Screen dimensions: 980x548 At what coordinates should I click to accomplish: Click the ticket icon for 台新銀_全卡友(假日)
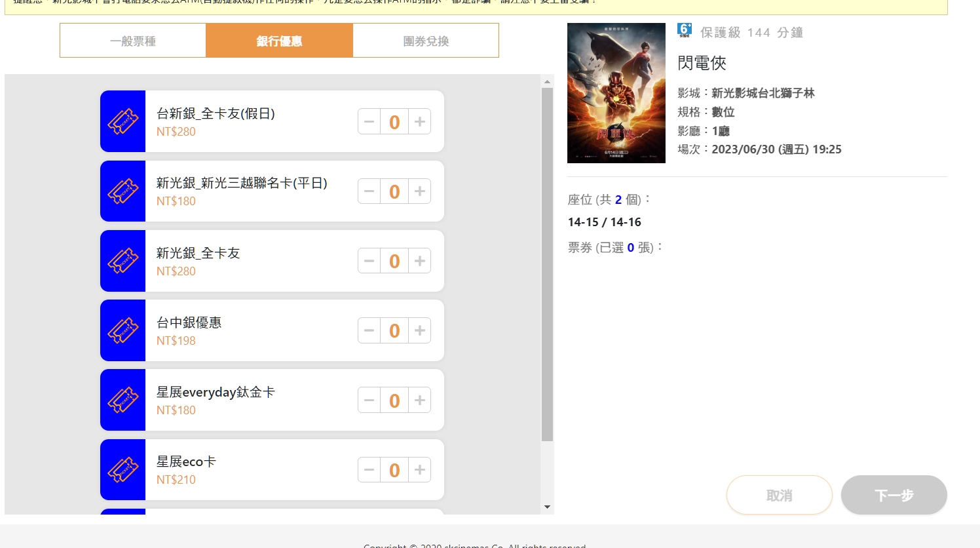point(122,121)
